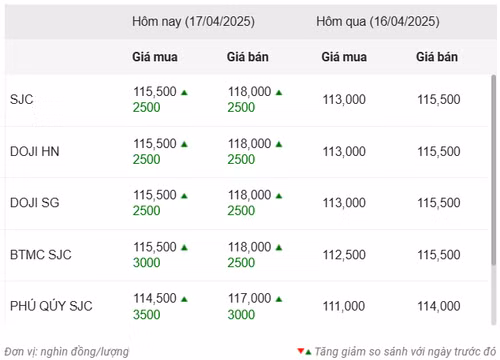This screenshot has width=500, height=360.
Task: Click the red down triangle in the legend
Action: [301, 351]
